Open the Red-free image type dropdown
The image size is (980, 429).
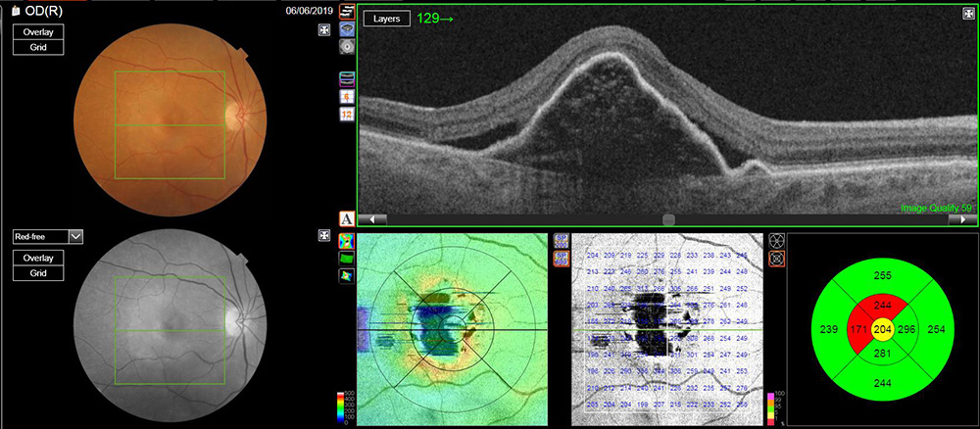pos(75,236)
